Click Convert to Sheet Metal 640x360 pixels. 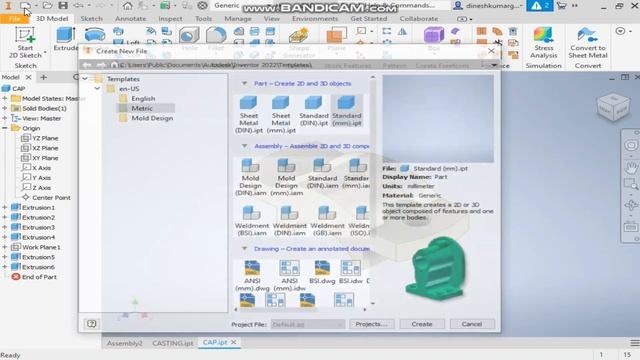588,42
